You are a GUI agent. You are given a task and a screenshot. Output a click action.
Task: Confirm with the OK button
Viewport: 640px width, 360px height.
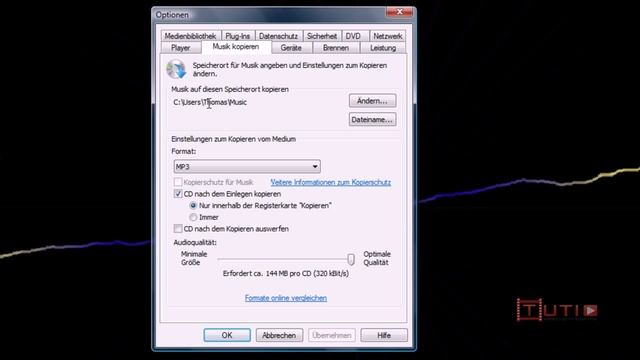click(x=227, y=335)
